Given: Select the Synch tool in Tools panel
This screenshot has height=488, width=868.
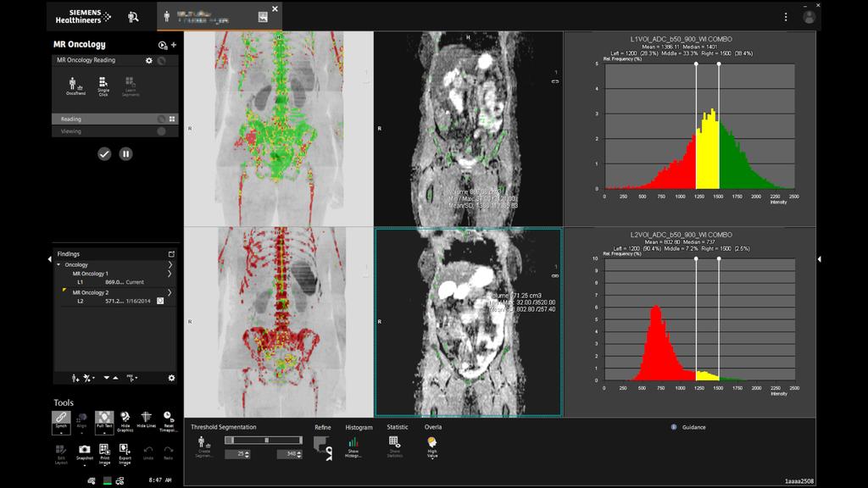Looking at the screenshot, I should click(x=61, y=423).
